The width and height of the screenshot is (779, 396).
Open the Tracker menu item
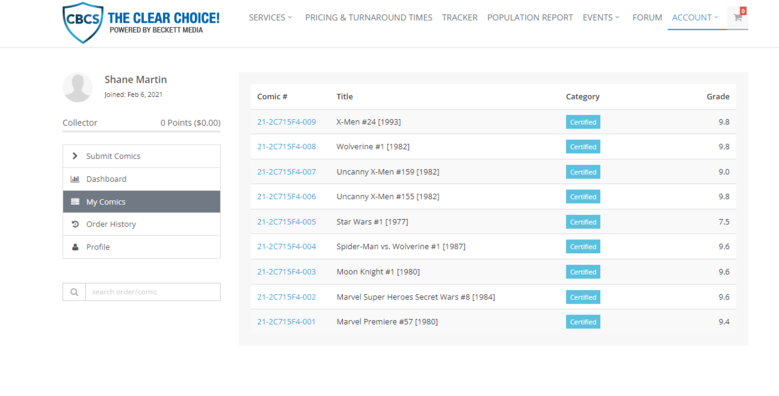(x=460, y=17)
